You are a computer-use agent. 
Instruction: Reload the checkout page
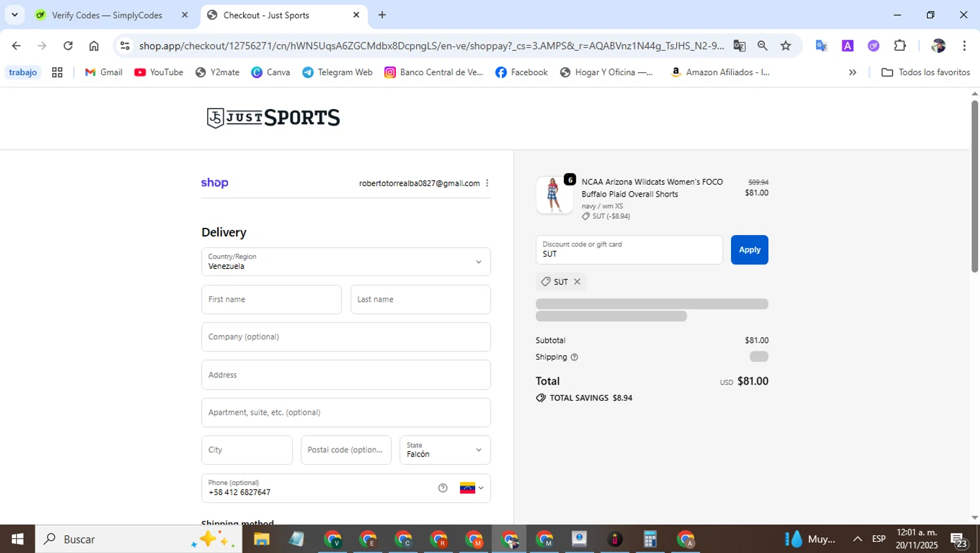pos(68,46)
